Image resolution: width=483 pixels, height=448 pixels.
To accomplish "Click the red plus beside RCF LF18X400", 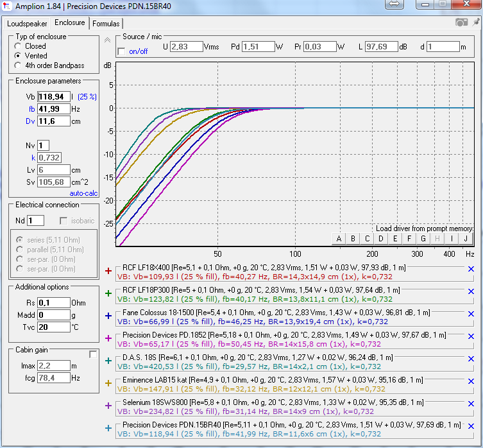I will tap(108, 271).
